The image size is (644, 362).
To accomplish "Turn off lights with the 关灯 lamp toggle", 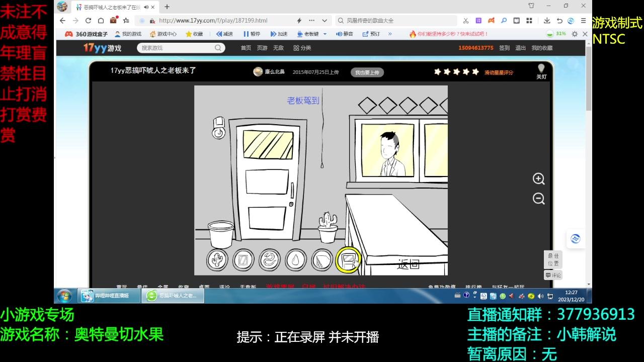I will tap(541, 70).
